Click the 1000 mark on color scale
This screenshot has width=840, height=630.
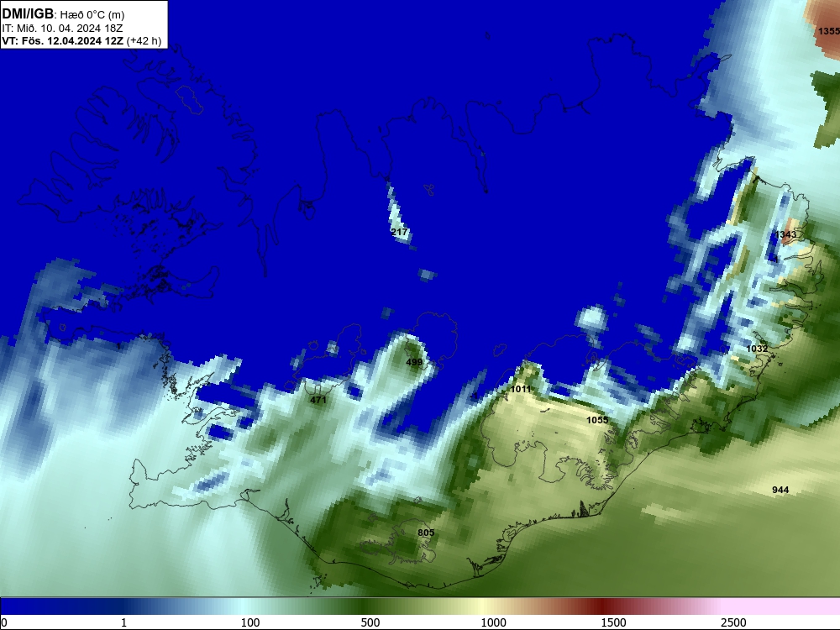[493, 622]
